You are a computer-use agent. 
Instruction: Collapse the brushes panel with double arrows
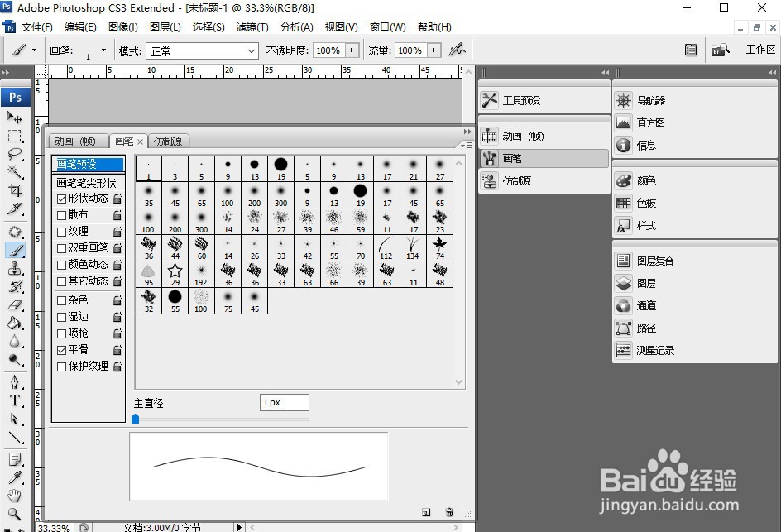click(x=467, y=132)
